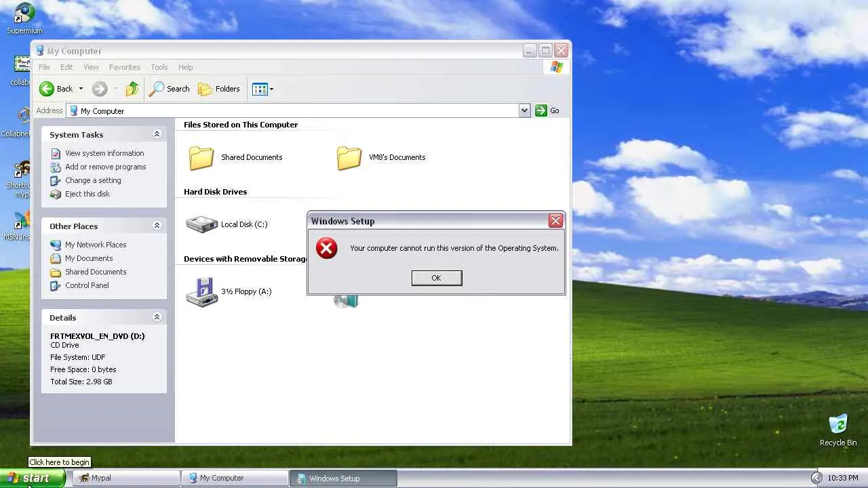Expand the Views button dropdown arrow
The width and height of the screenshot is (868, 488).
[x=271, y=89]
